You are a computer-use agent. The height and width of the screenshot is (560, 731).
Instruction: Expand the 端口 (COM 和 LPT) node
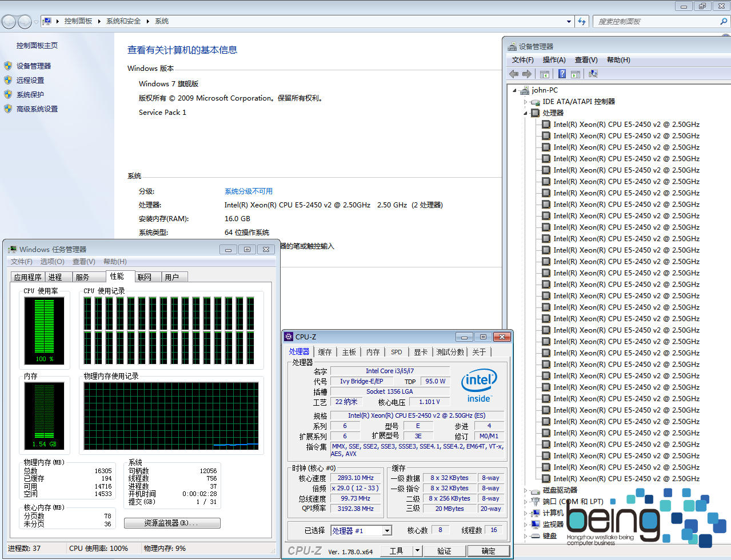[526, 502]
